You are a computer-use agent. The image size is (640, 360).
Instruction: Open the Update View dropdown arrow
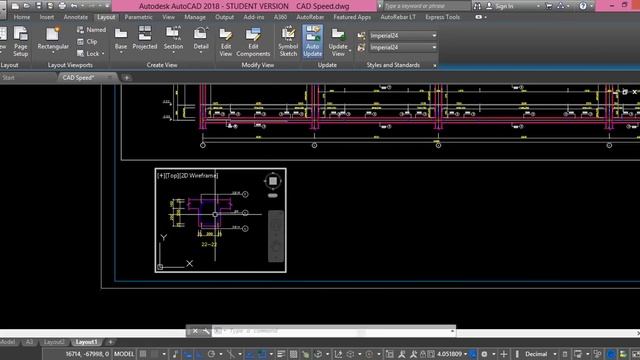350,51
